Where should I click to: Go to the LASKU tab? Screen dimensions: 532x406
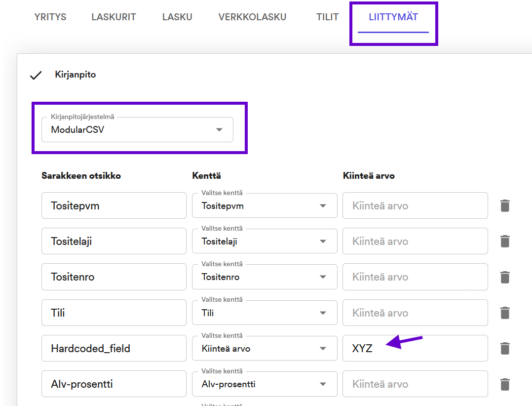coord(177,17)
